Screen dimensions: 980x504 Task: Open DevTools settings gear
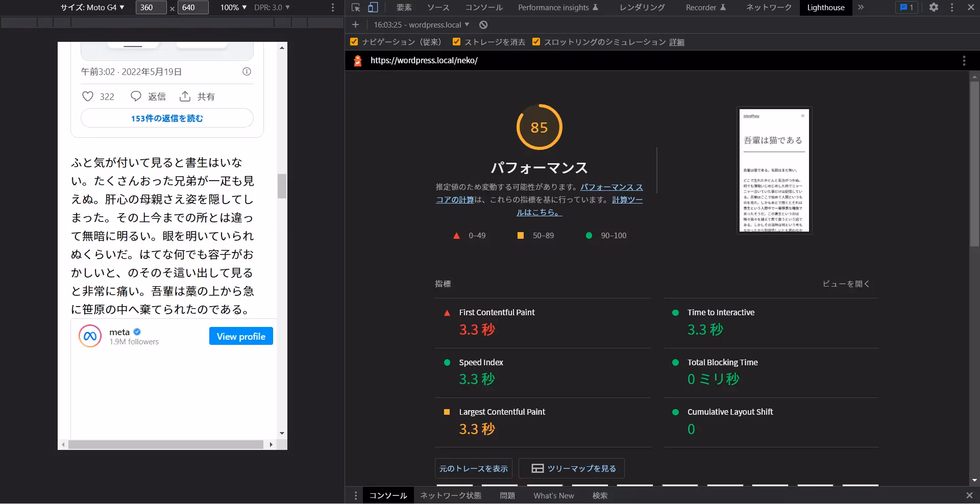tap(934, 8)
